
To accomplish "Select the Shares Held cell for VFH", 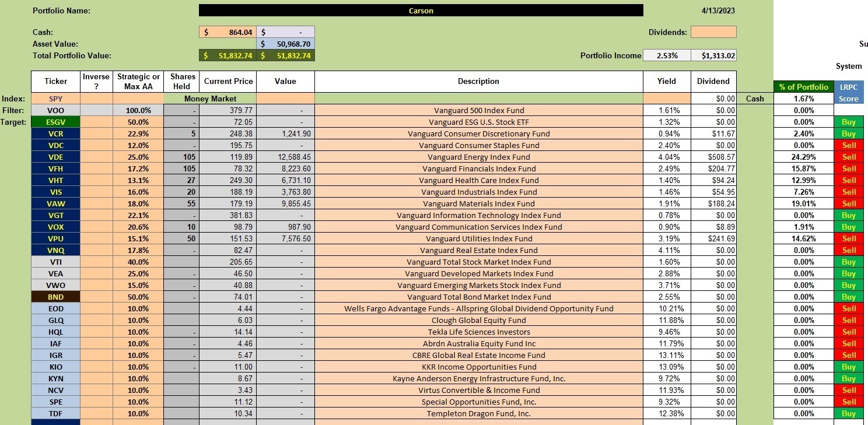I will [181, 168].
